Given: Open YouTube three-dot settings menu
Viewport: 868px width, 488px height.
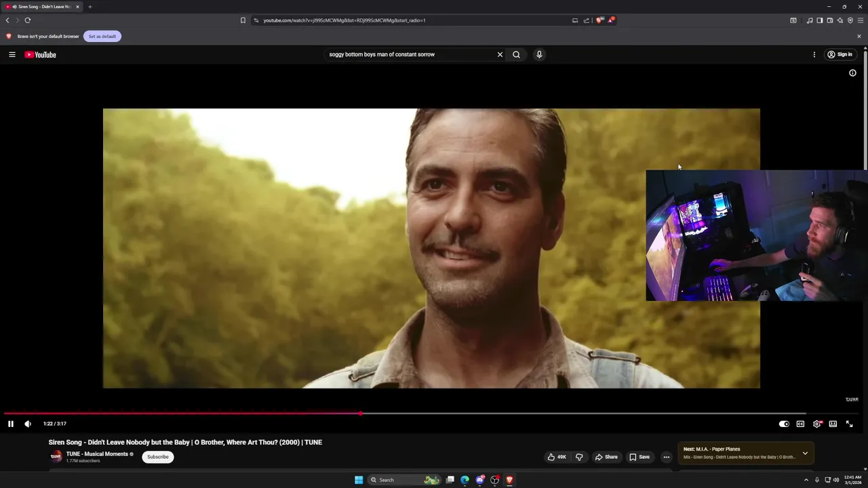Looking at the screenshot, I should coord(814,54).
